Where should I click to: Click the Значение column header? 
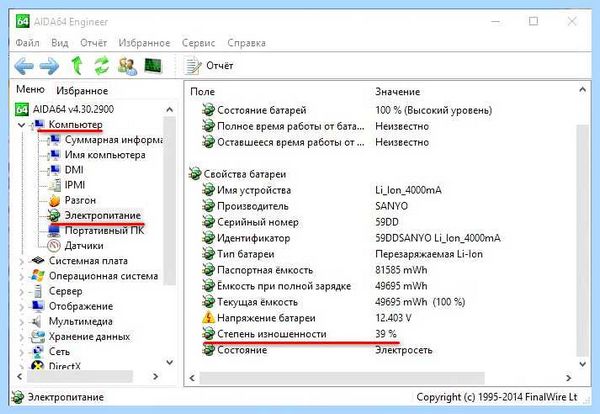coord(398,92)
